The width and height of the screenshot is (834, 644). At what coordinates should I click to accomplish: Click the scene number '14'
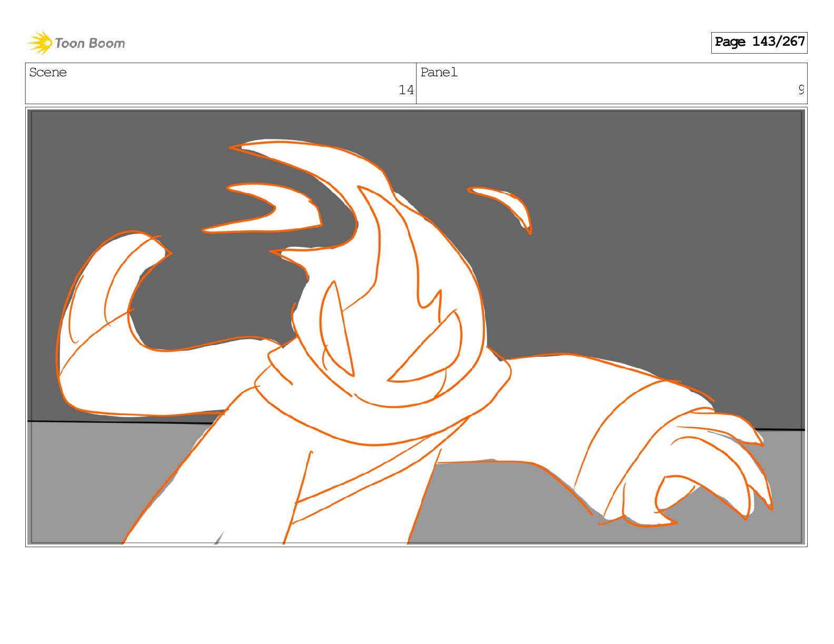coord(406,90)
